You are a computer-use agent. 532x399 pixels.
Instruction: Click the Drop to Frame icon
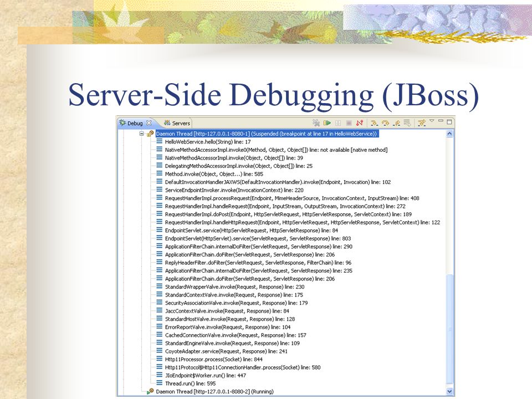(407, 123)
